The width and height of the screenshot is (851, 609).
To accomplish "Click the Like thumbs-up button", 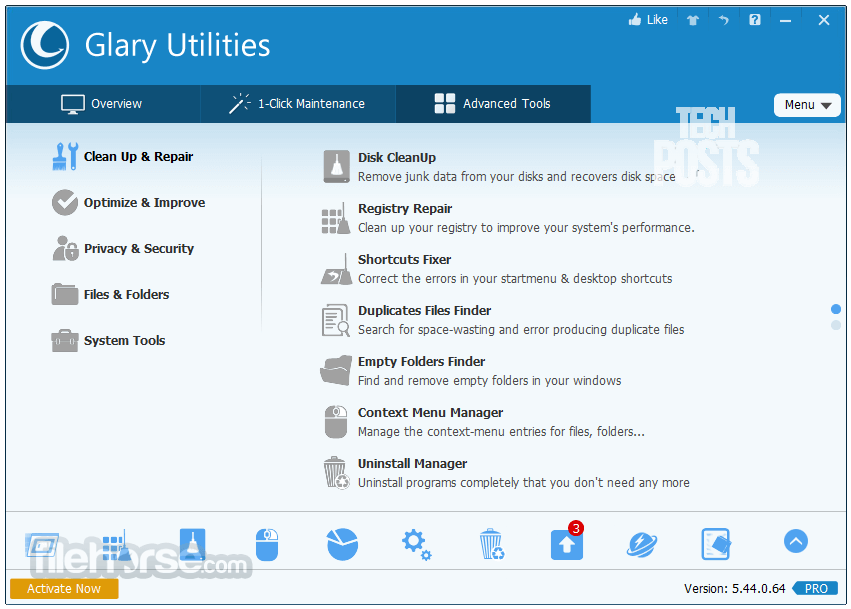I will [648, 20].
